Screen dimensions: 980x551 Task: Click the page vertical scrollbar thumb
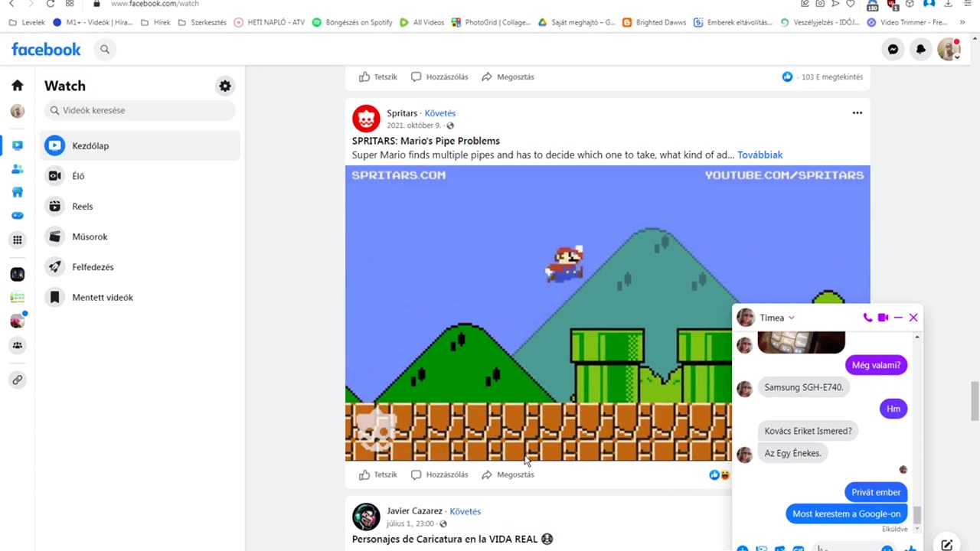(975, 400)
